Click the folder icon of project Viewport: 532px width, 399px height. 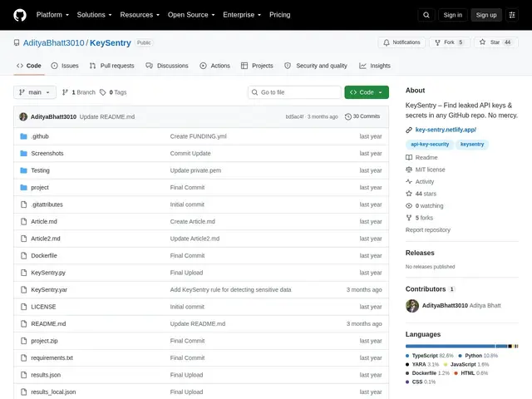pyautogui.click(x=23, y=187)
